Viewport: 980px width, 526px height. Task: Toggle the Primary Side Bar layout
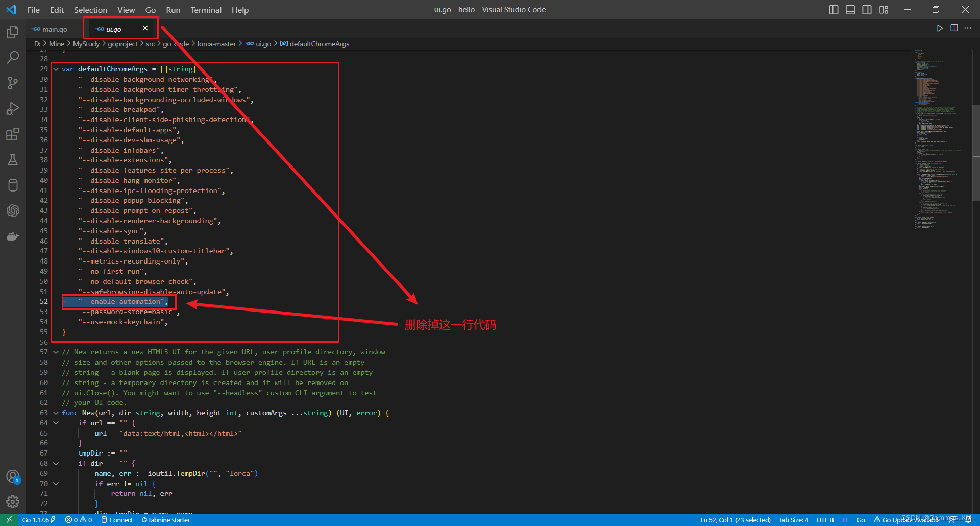coord(834,10)
